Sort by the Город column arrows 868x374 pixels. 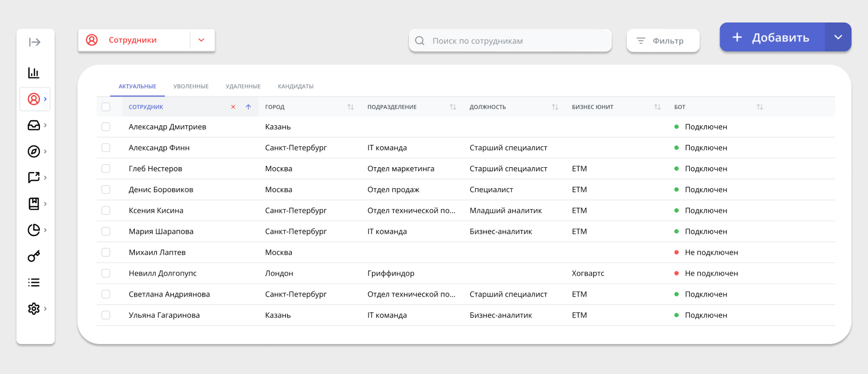351,107
